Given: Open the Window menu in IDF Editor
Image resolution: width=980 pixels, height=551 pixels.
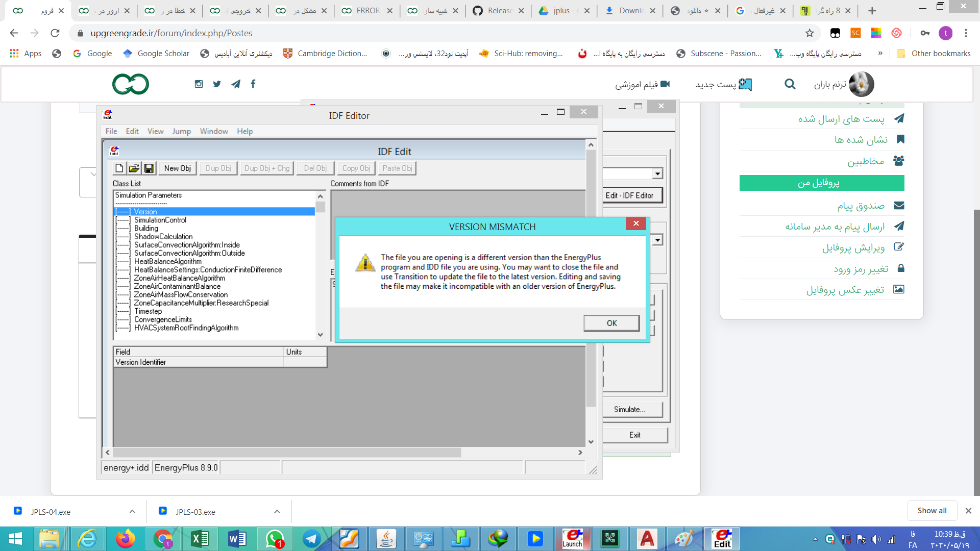Looking at the screenshot, I should pos(214,131).
